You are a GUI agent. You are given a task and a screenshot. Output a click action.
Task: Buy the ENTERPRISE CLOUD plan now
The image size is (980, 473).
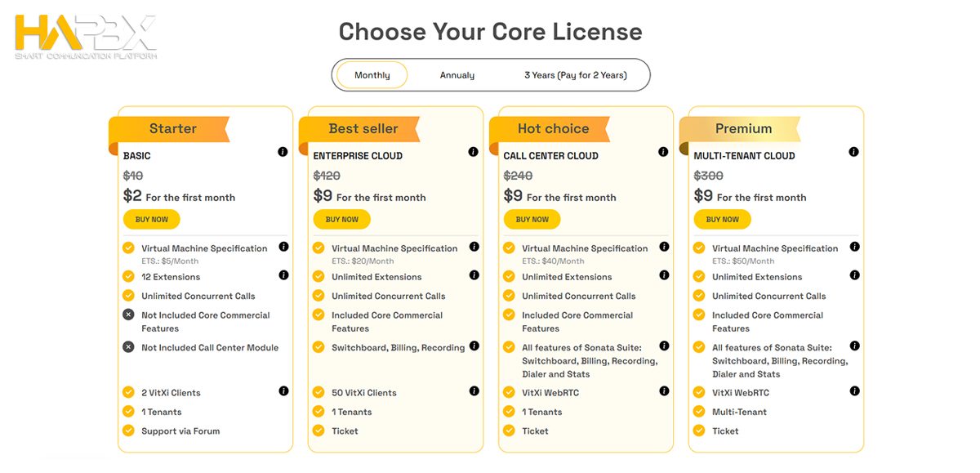tap(342, 219)
